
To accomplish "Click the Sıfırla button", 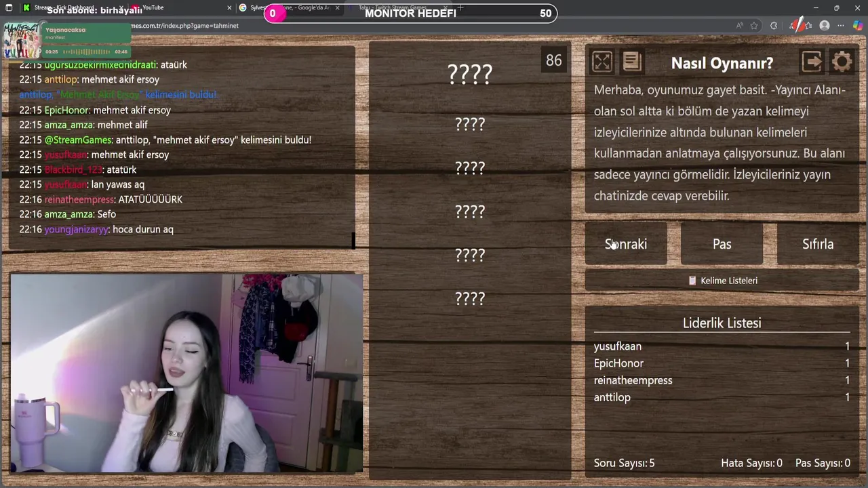I will (x=818, y=244).
